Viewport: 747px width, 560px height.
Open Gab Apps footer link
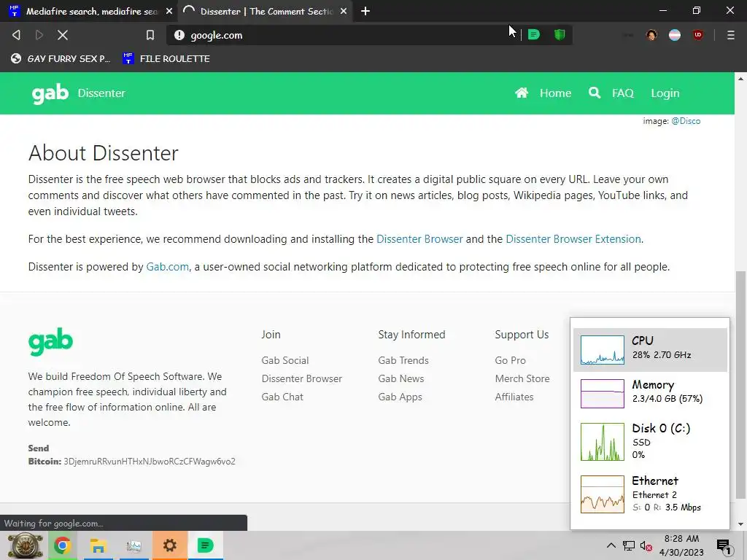coord(400,397)
